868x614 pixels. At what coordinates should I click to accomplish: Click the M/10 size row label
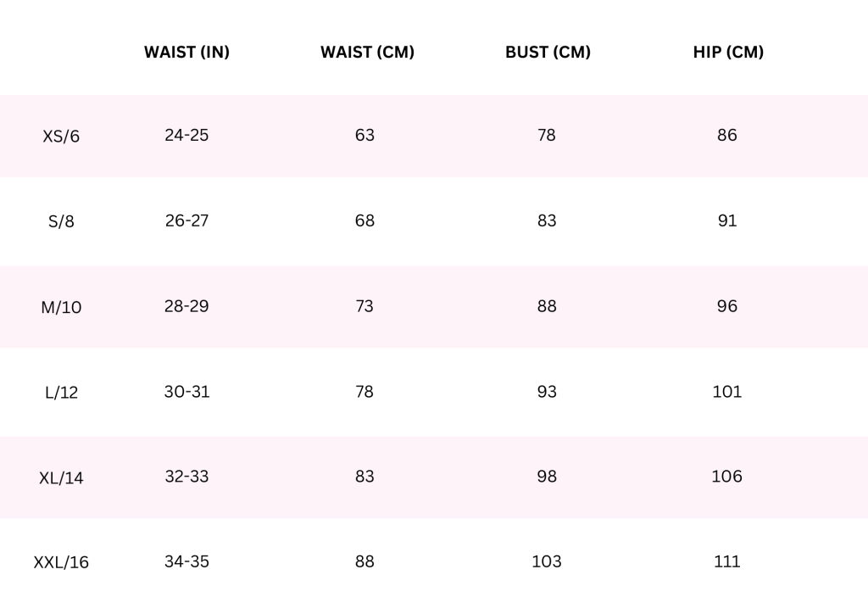pyautogui.click(x=61, y=308)
